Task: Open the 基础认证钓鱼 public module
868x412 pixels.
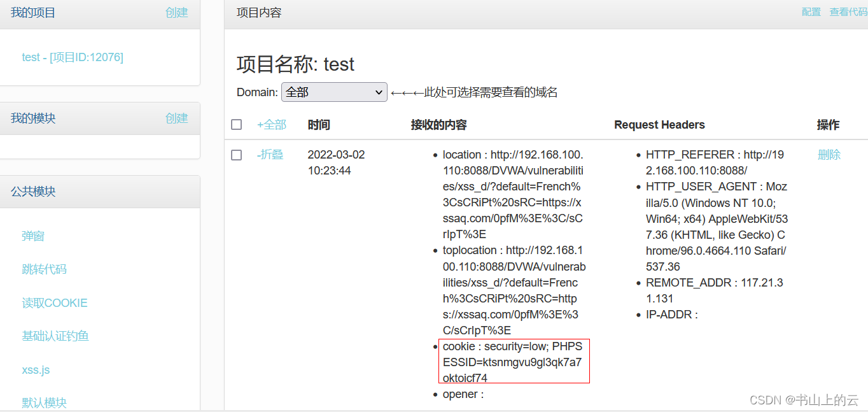Action: coord(55,336)
